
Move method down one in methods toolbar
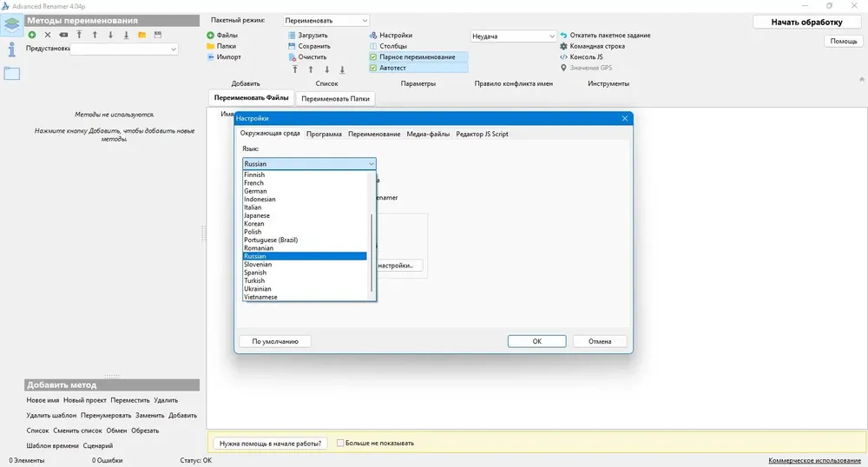point(111,35)
